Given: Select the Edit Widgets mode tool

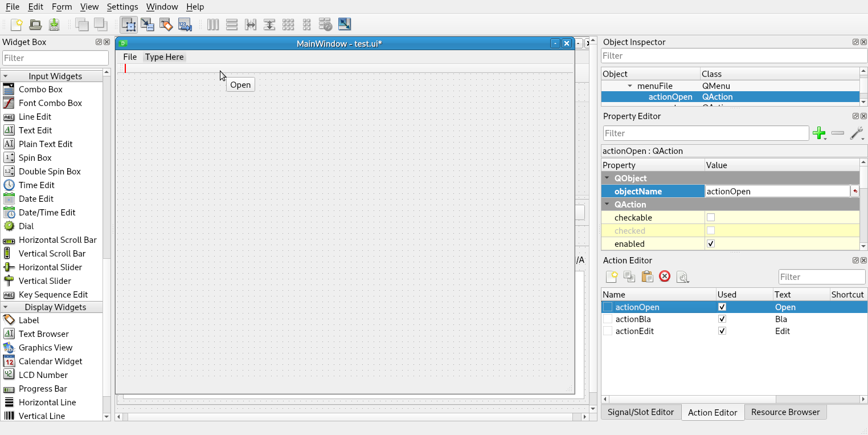Looking at the screenshot, I should click(x=128, y=25).
